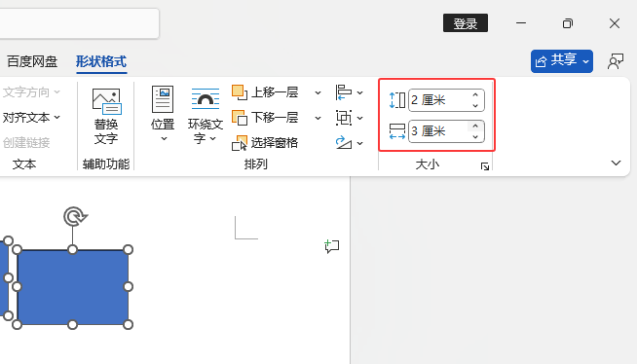Click the bottom-right corner handle of rectangle
Viewport: 637px width, 364px height.
[x=128, y=324]
